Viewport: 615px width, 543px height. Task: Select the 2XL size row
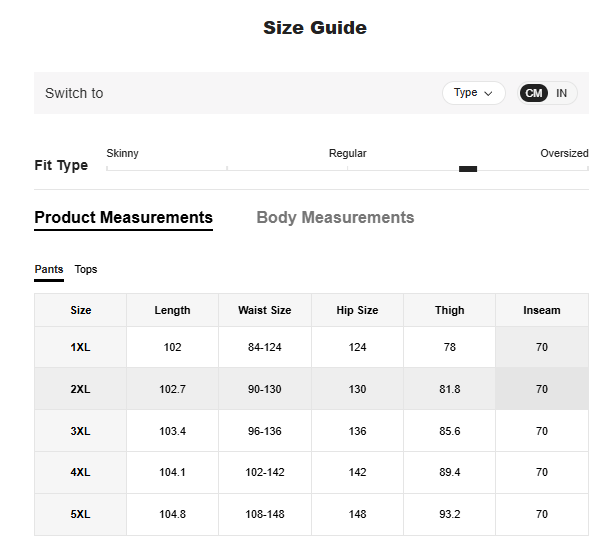[80, 389]
